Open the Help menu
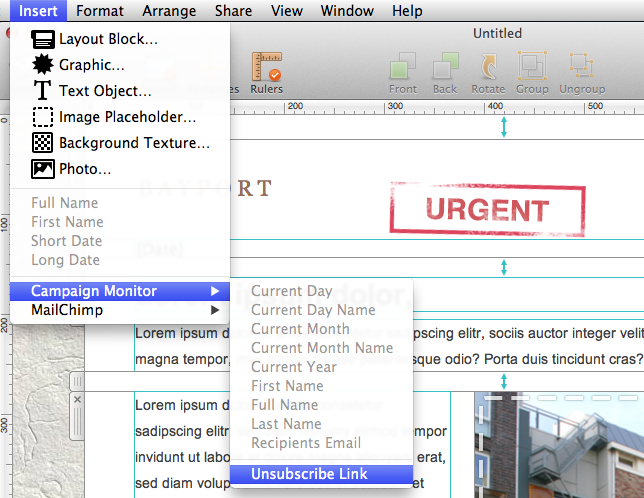 (407, 11)
